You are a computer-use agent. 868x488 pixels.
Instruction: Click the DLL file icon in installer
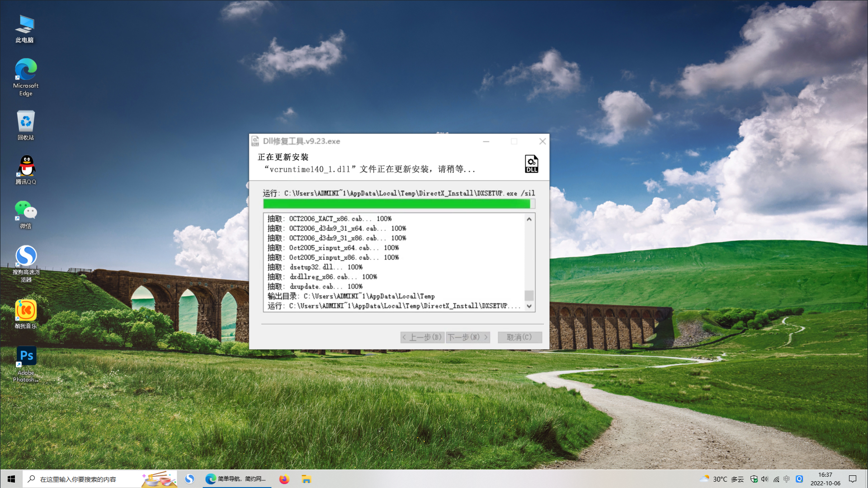coord(531,164)
